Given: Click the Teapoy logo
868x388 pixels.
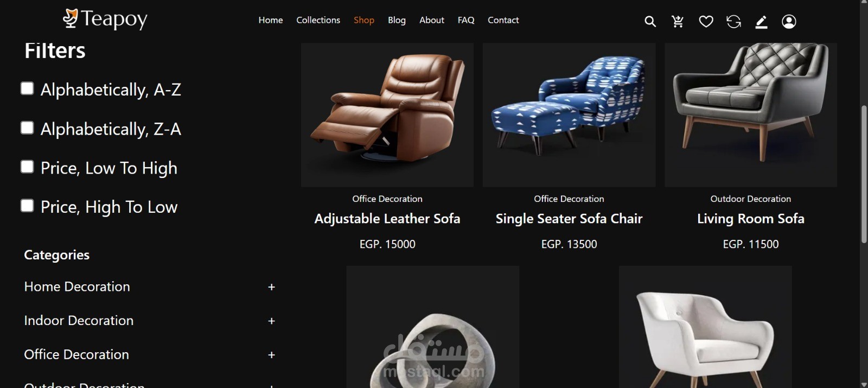Looking at the screenshot, I should pos(105,19).
